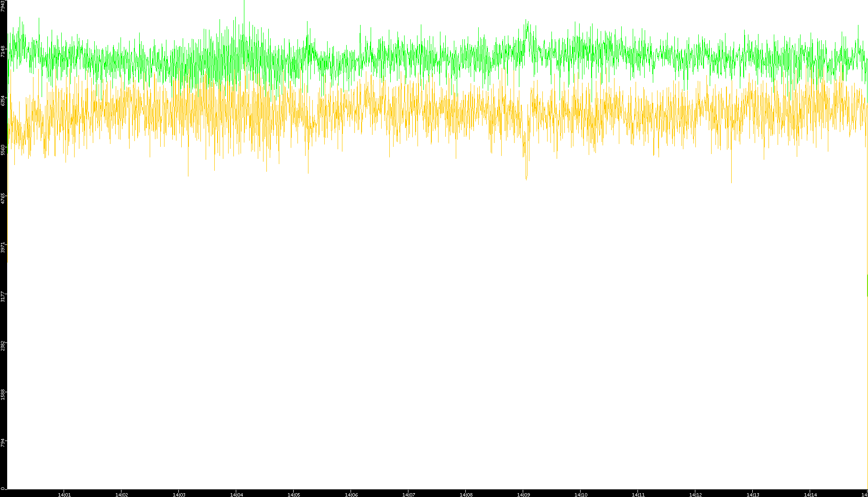Click the 14:03 time axis label

(179, 495)
